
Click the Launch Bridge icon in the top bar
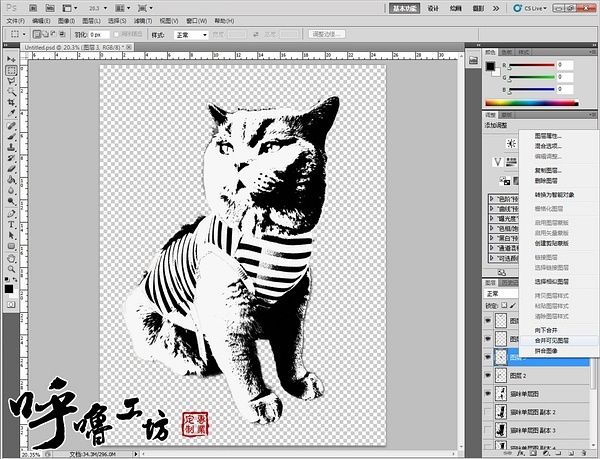(x=33, y=8)
